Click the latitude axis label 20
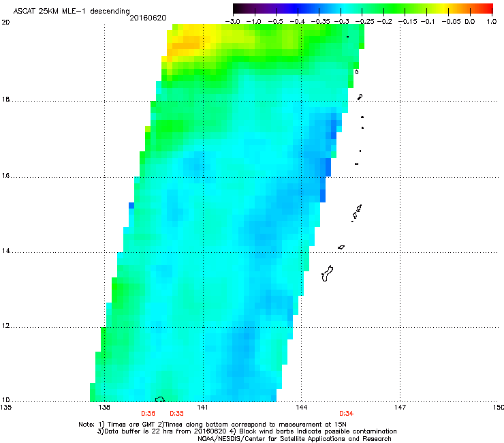 click(5, 22)
